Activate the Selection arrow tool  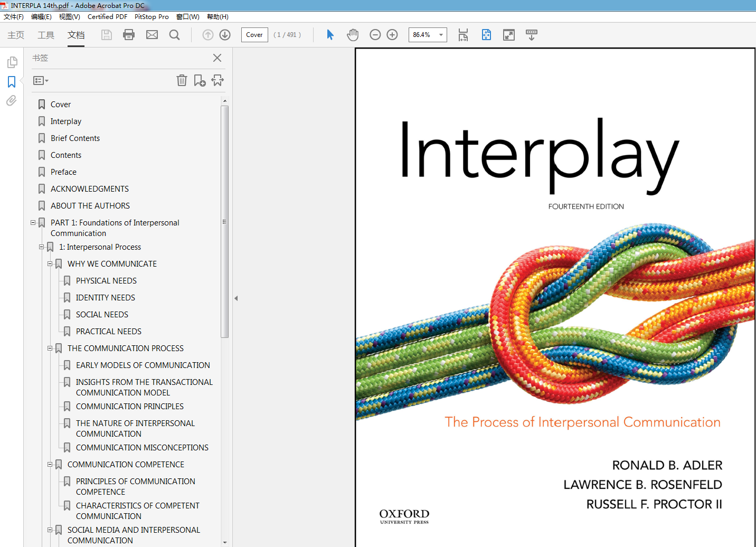click(x=330, y=35)
